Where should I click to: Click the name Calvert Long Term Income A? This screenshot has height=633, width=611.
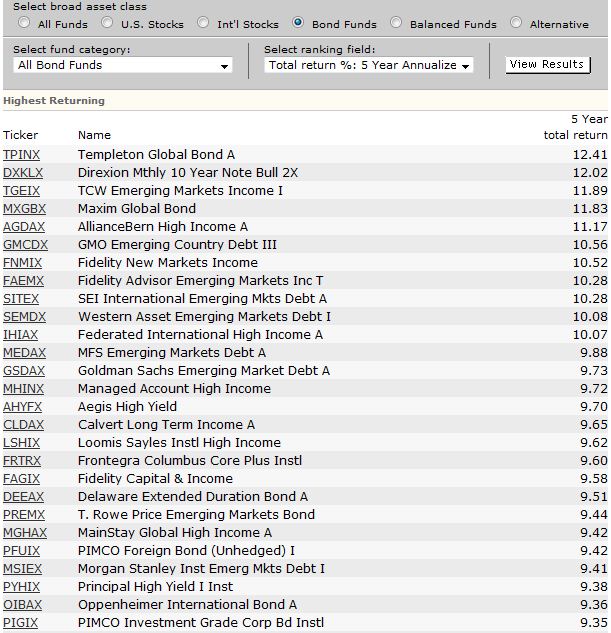point(166,425)
